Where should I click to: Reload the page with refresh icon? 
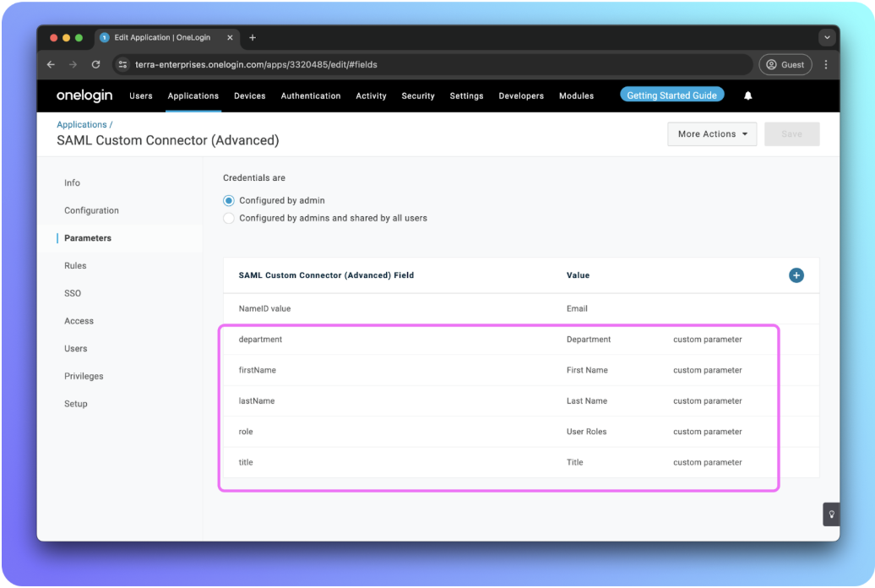[x=96, y=65]
